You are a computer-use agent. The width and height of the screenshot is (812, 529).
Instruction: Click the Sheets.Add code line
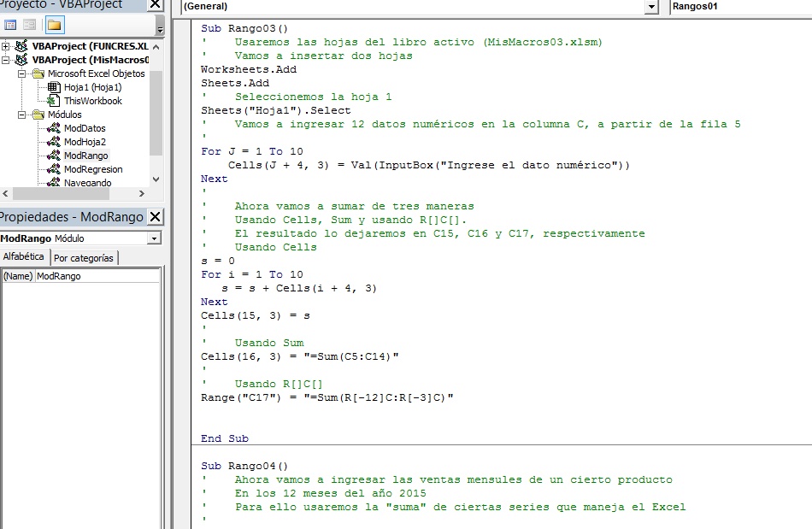[235, 83]
